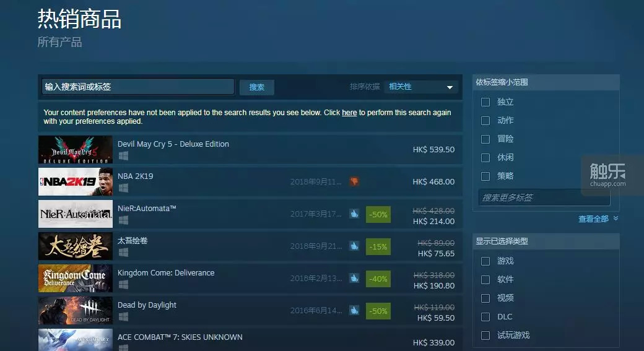Click the 所有产品 subtitle text
The width and height of the screenshot is (644, 351).
click(x=59, y=42)
